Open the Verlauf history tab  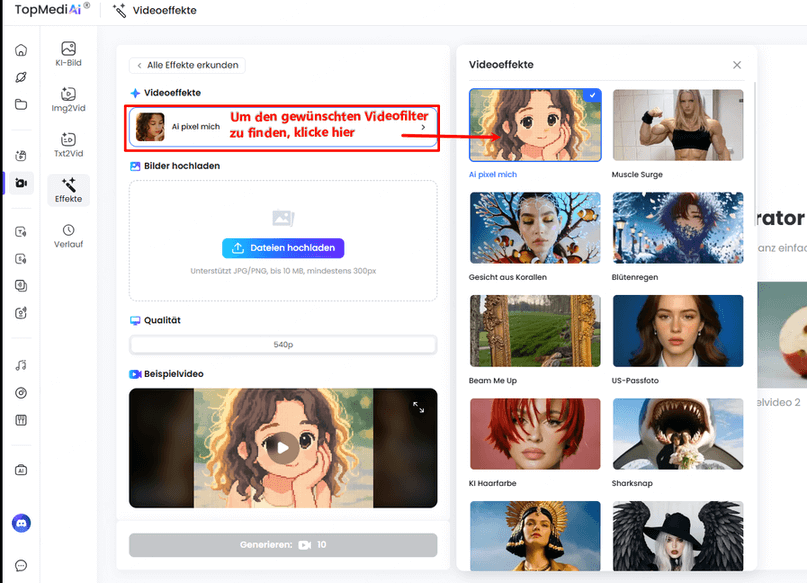click(68, 237)
